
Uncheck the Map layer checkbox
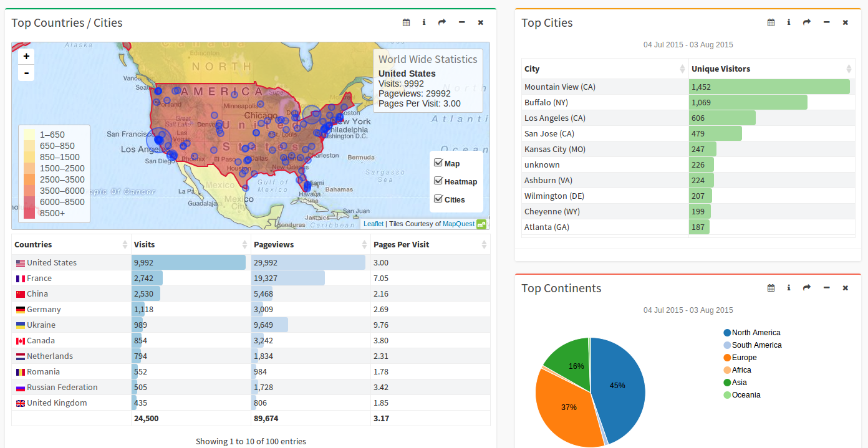438,163
